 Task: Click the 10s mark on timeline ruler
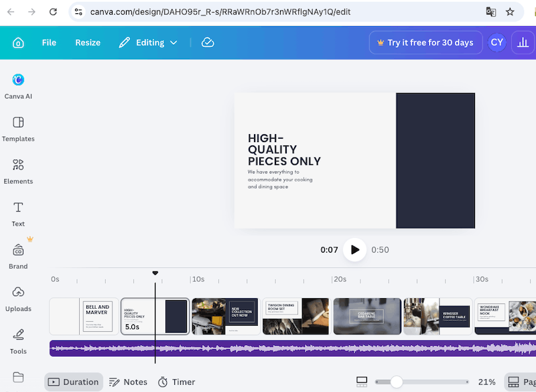(x=198, y=279)
